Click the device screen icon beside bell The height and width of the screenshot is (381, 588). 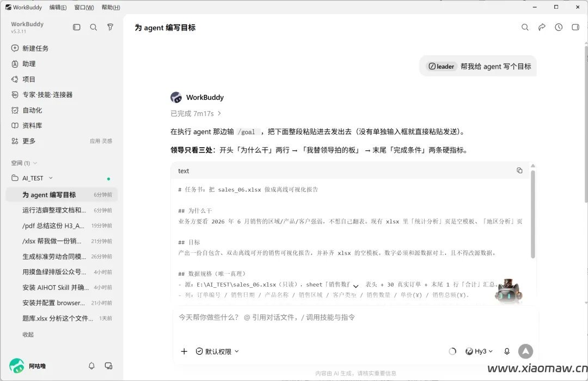(108, 366)
